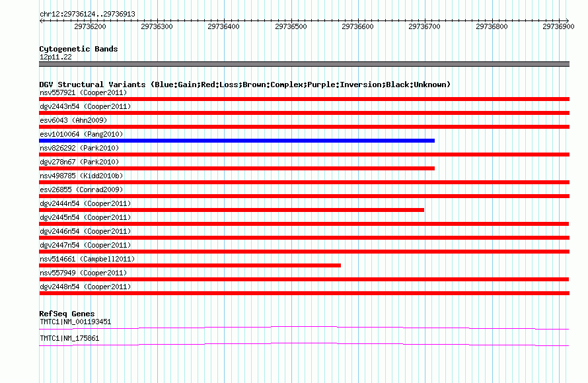Open variant nsv498785 (Kidd2010b) label
Image resolution: width=588 pixels, height=383 pixels.
pos(81,176)
